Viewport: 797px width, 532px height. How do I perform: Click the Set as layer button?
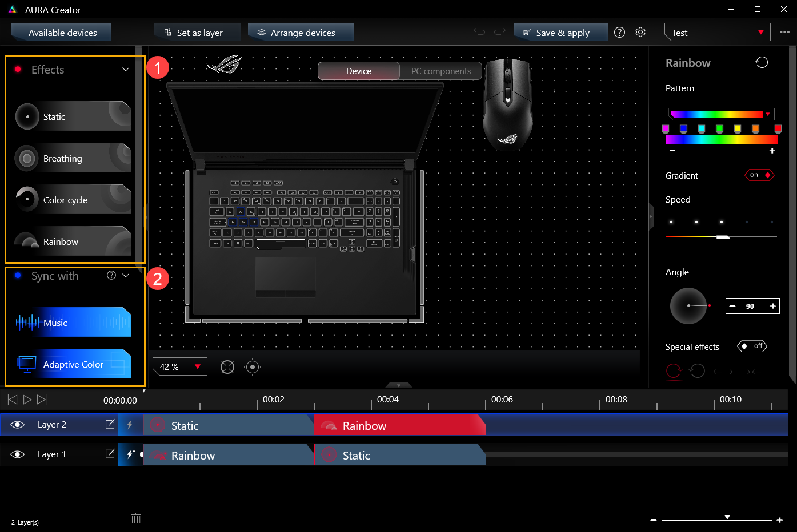198,33
